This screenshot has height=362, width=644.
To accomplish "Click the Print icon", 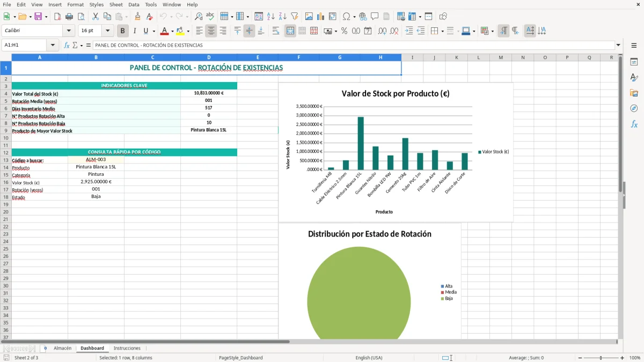I will (x=69, y=17).
